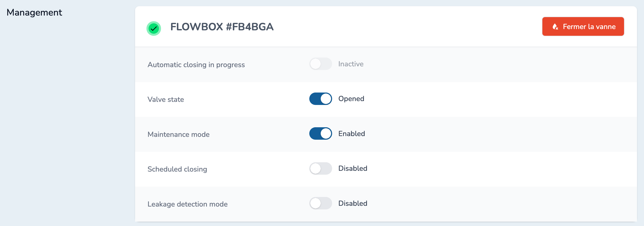The image size is (644, 226).
Task: Click the Valve state row label
Action: tap(166, 100)
